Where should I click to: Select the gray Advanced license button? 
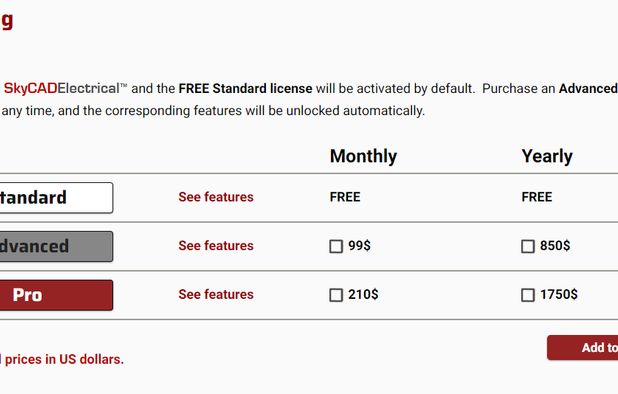click(x=56, y=247)
